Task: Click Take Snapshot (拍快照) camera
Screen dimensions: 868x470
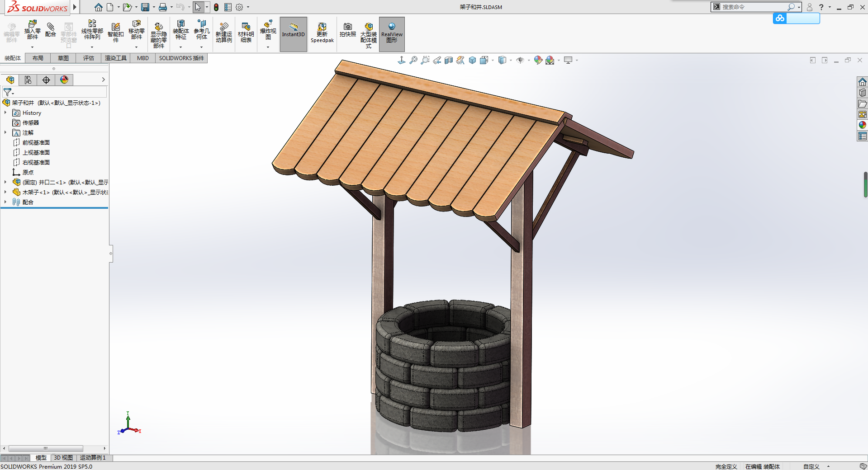Action: [348, 30]
